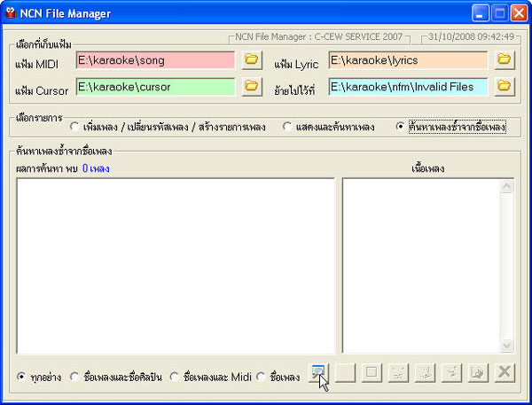This screenshot has width=532, height=405.
Task: Click the disabled square outline icon button
Action: pyautogui.click(x=372, y=373)
